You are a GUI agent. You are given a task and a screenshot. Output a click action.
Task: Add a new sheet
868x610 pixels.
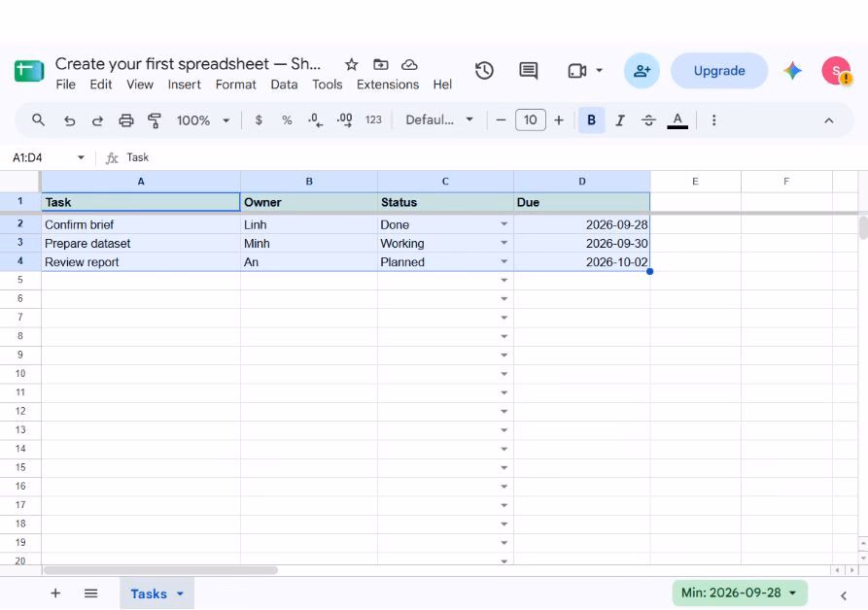tap(55, 593)
